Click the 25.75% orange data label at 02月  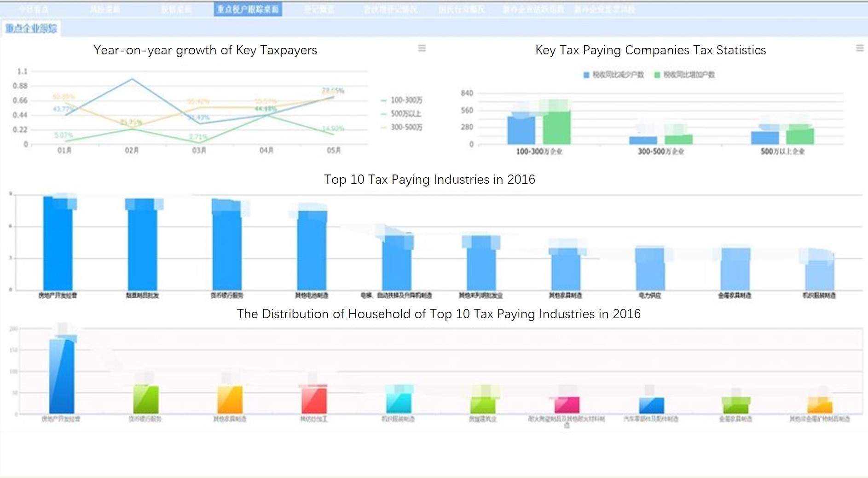(x=131, y=122)
